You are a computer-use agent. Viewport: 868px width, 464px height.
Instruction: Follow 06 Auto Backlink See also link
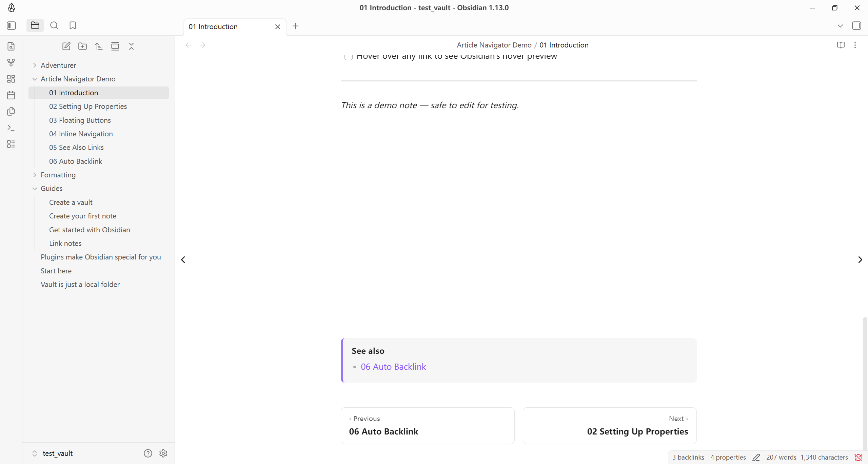tap(393, 367)
